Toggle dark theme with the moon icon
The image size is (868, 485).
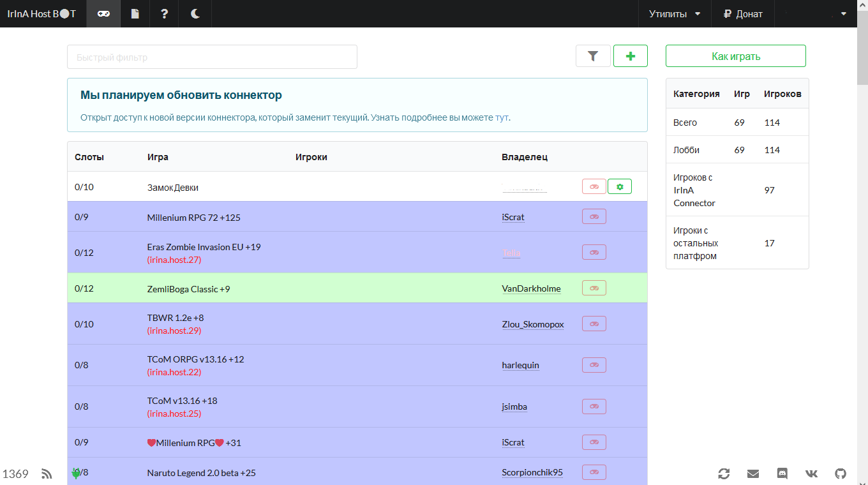click(195, 13)
